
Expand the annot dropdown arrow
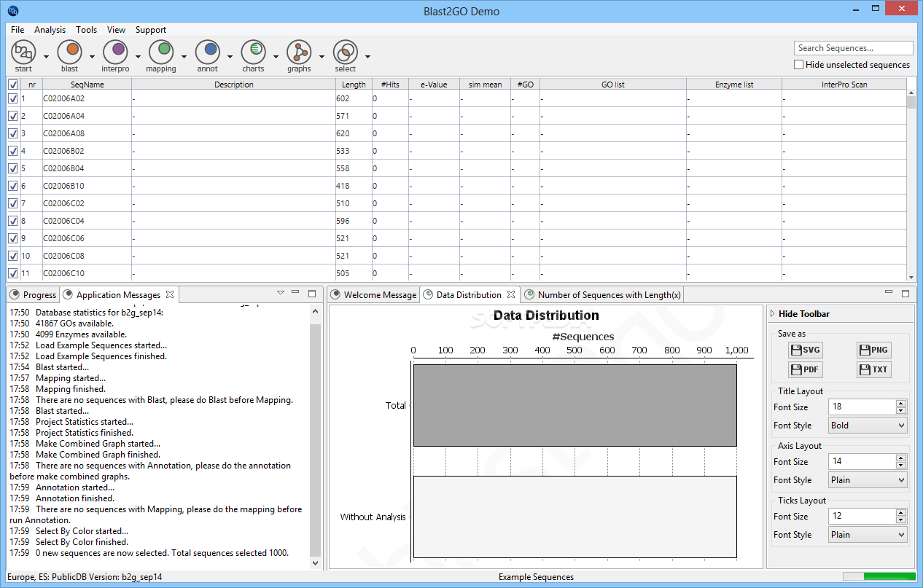pyautogui.click(x=230, y=56)
